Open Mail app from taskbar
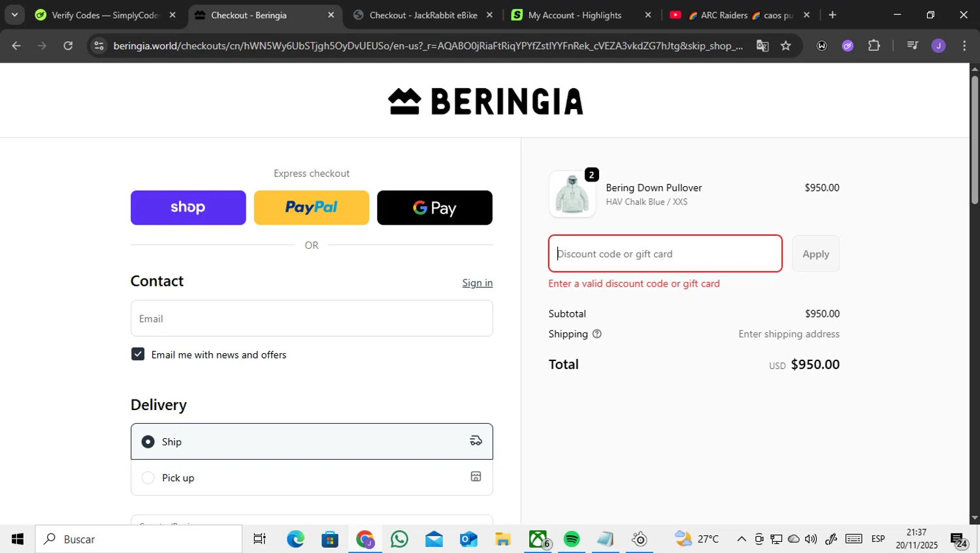980x553 pixels. (434, 539)
